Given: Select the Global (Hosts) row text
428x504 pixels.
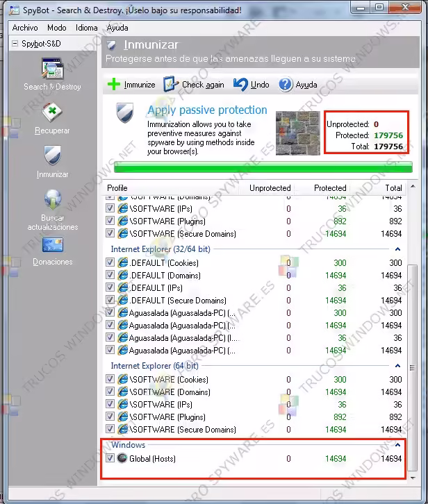Looking at the screenshot, I should click(153, 458).
